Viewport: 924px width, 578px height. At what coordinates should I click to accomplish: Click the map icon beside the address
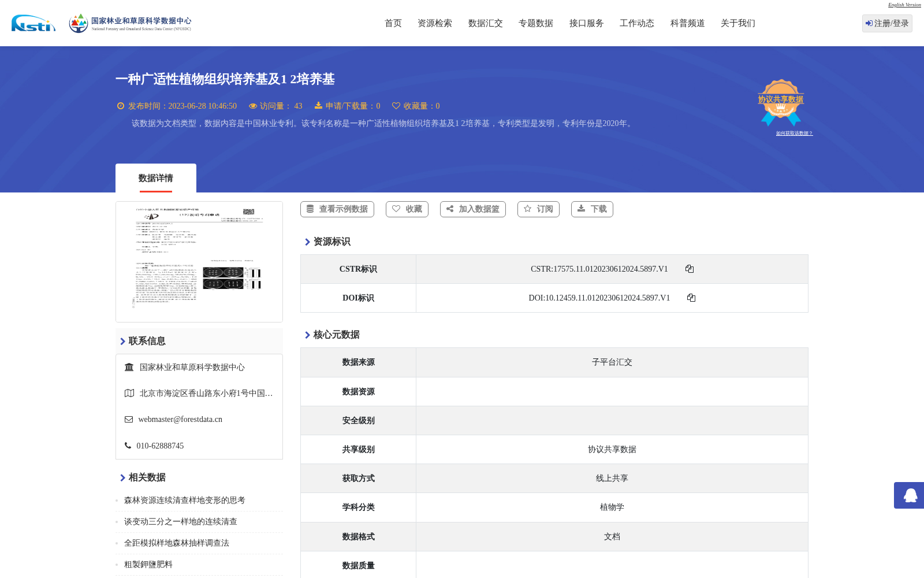(129, 393)
